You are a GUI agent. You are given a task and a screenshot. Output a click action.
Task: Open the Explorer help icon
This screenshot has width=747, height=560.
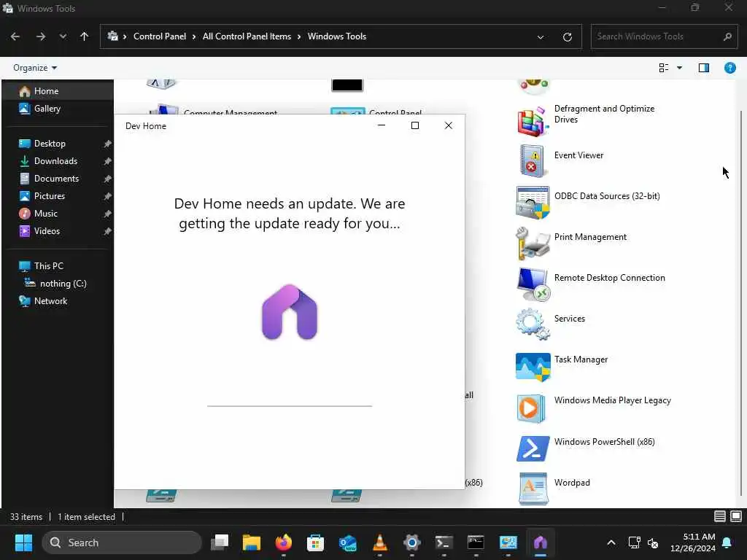pos(729,68)
